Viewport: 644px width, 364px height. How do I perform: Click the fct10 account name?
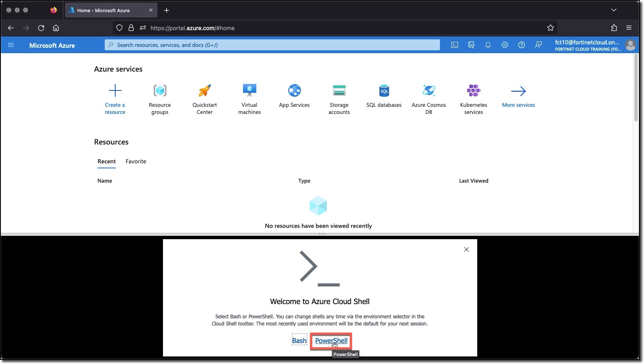point(587,42)
